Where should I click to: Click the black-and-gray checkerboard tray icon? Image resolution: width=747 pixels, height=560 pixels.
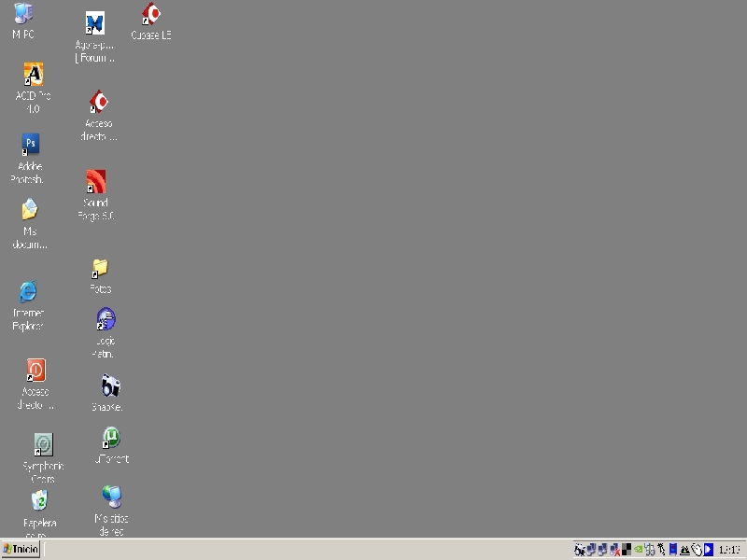(627, 550)
